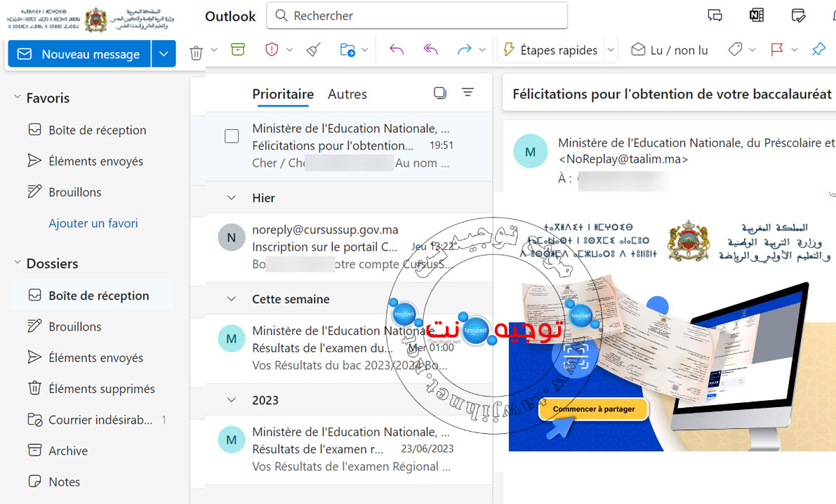This screenshot has width=836, height=504.
Task: Click the Sweep broom icon
Action: 313,50
